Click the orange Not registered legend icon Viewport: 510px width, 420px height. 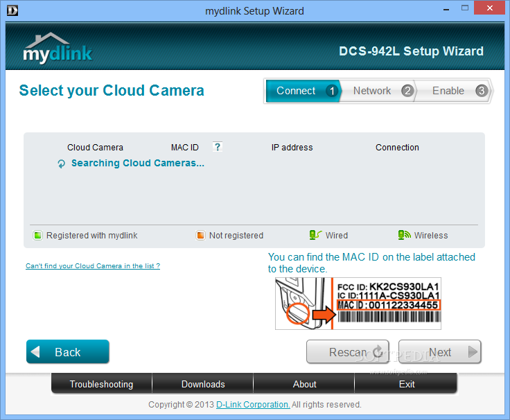(x=200, y=235)
